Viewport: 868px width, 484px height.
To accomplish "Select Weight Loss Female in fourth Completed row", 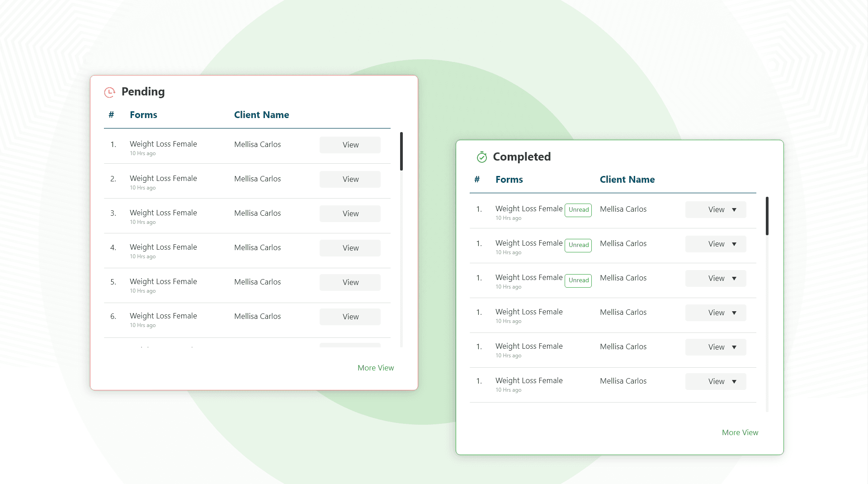I will click(529, 312).
